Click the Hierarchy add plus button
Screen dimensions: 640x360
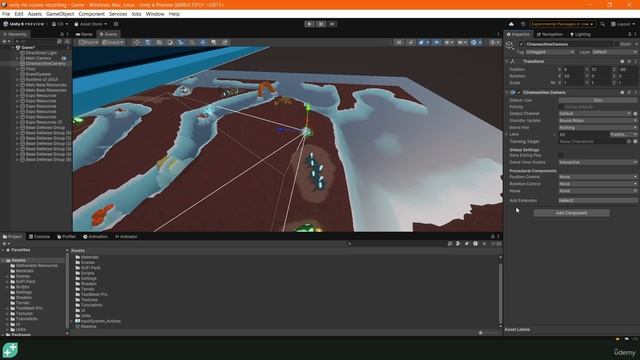(5, 42)
